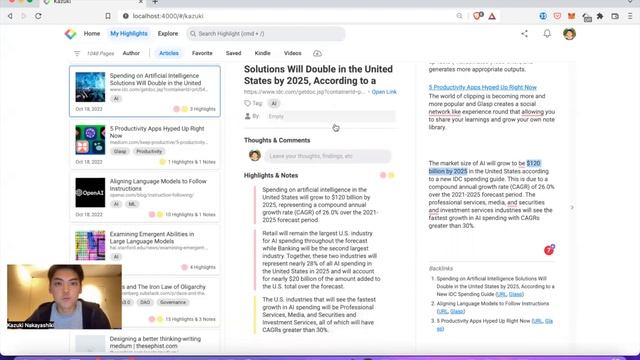Screen dimensions: 640x360
Task: Open Examining Emergent Abilities article card
Action: [145, 250]
